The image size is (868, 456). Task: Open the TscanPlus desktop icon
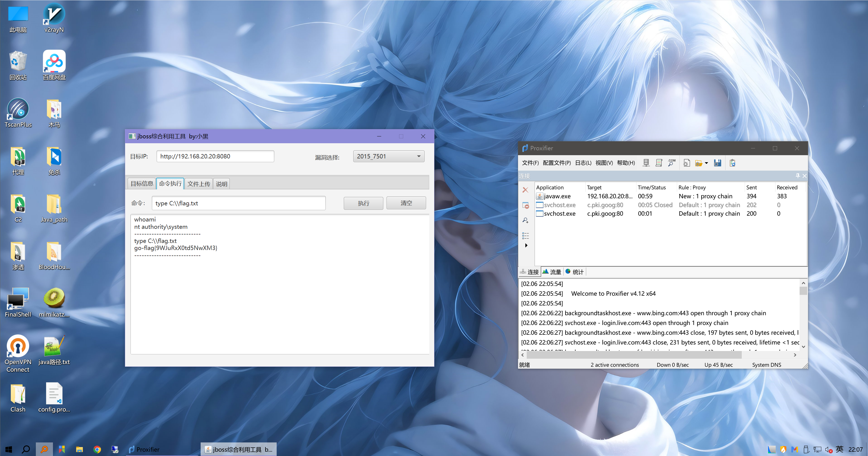[18, 113]
